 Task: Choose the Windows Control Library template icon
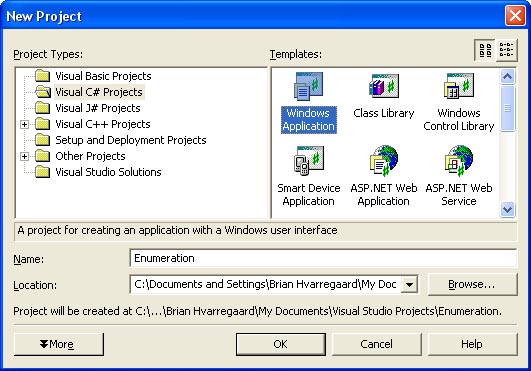[x=459, y=86]
